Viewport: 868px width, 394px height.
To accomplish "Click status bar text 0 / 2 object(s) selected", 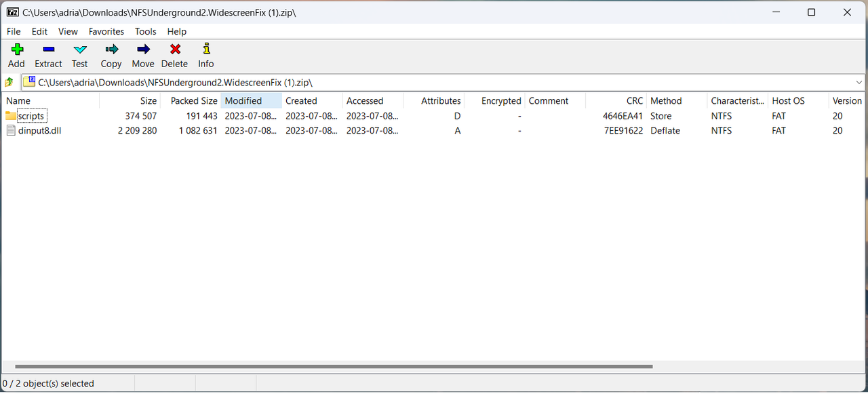I will point(48,383).
